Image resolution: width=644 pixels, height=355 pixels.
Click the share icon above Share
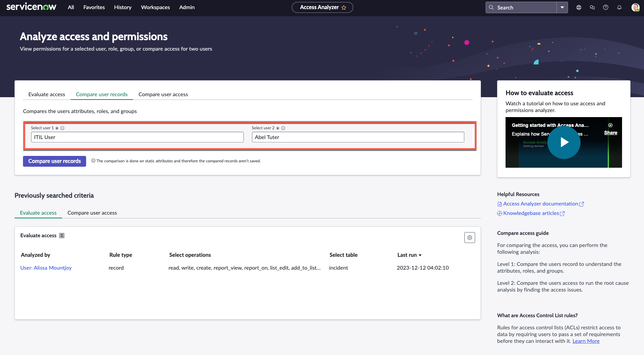click(x=611, y=125)
